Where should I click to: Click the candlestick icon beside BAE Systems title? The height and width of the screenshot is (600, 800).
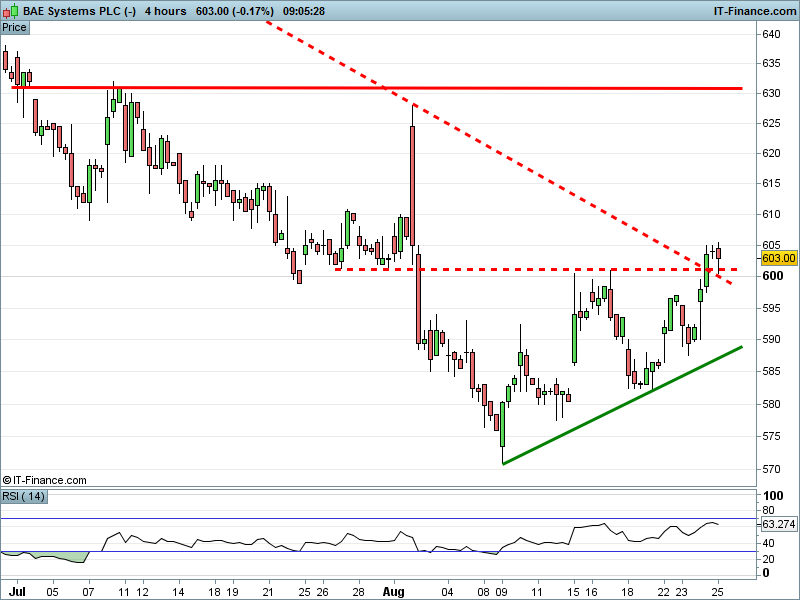pos(11,11)
